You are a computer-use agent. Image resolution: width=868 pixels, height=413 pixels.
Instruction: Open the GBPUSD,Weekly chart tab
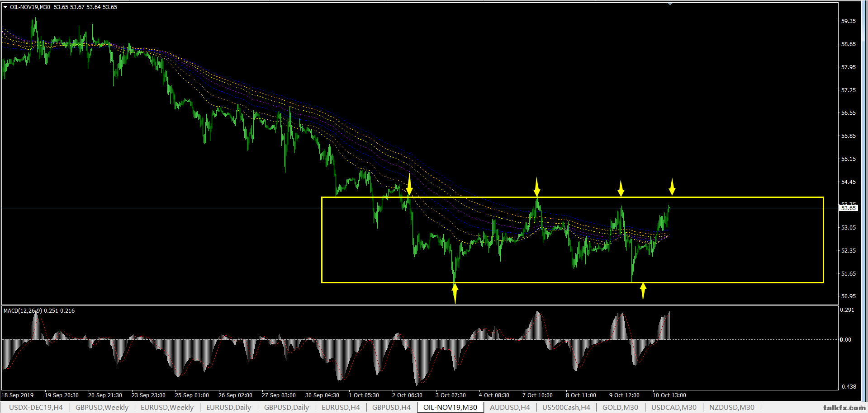[102, 407]
